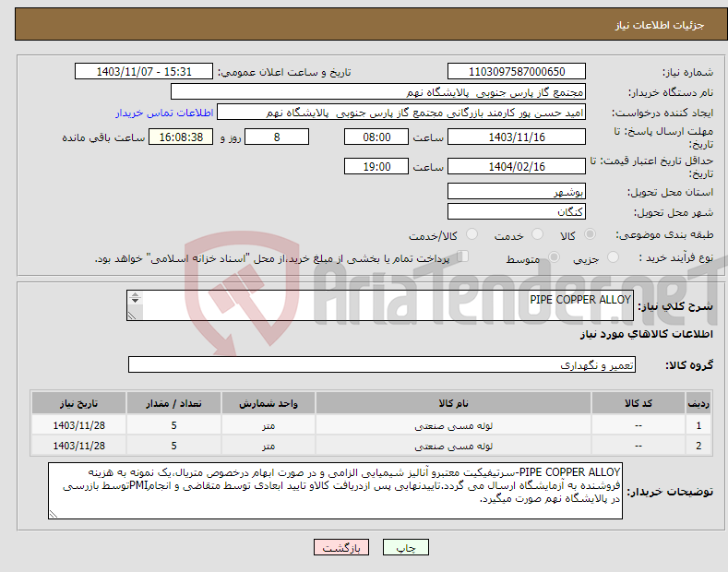The height and width of the screenshot is (572, 728).
Task: Click row 1 need date 1403/11/28
Action: click(x=79, y=425)
